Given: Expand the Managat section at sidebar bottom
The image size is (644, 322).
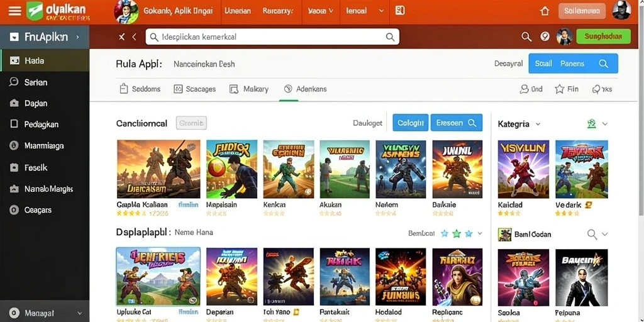Looking at the screenshot, I should (45, 313).
